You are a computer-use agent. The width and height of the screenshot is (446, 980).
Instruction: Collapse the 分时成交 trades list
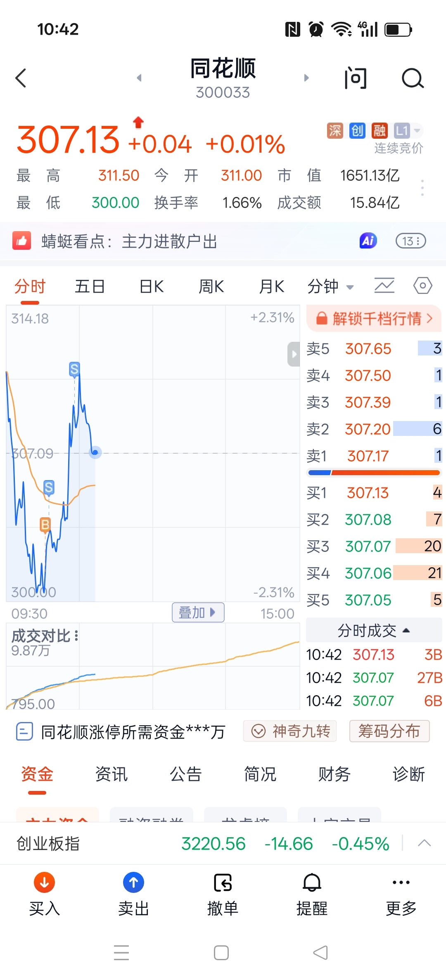[373, 630]
